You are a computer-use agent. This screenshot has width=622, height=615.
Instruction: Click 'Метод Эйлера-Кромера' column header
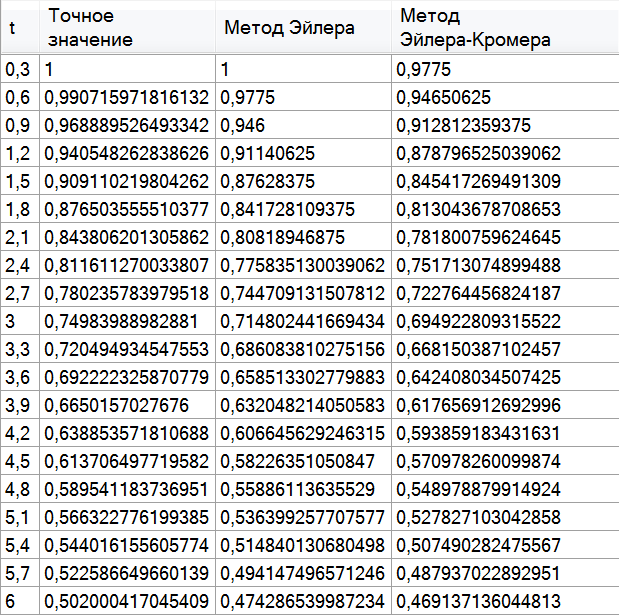pyautogui.click(x=506, y=27)
